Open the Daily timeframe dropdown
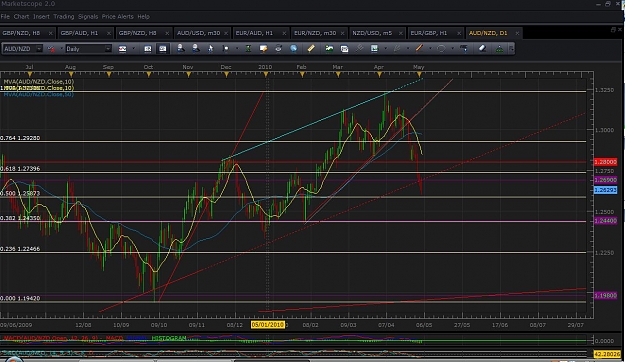The image size is (625, 362). (108, 49)
